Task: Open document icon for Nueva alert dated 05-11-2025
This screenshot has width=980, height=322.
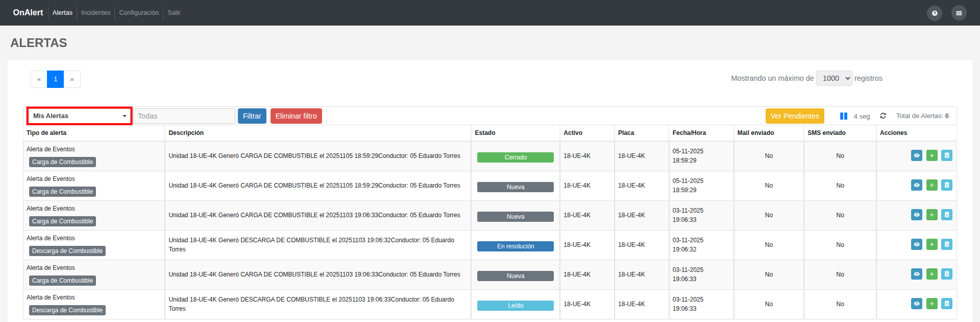Action: [x=947, y=185]
